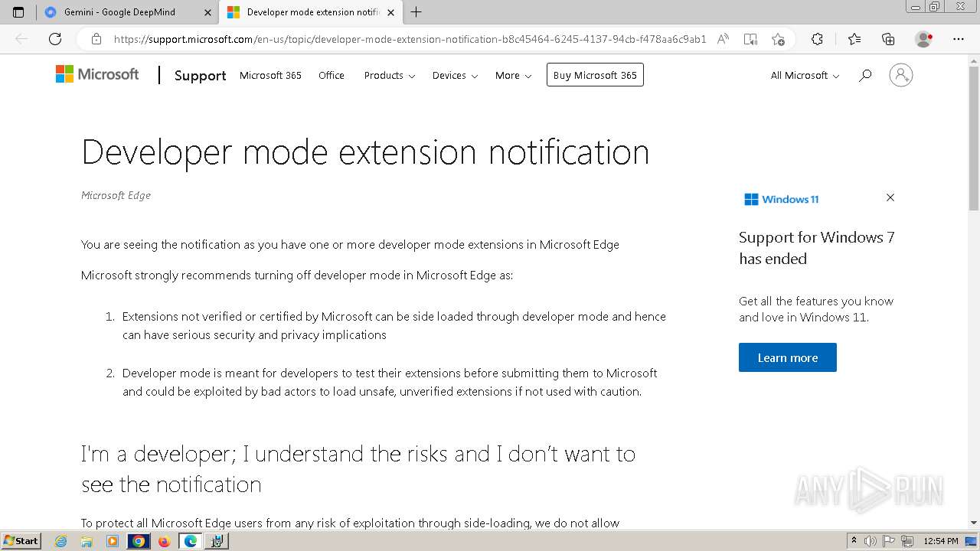Expand All Microsoft dropdown
This screenshot has height=551, width=980.
point(805,75)
